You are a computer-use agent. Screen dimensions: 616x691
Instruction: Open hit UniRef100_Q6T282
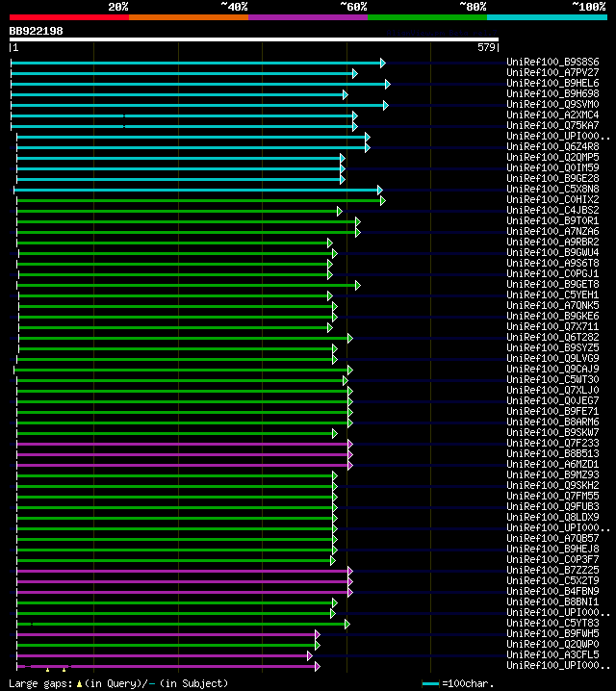tap(552, 337)
